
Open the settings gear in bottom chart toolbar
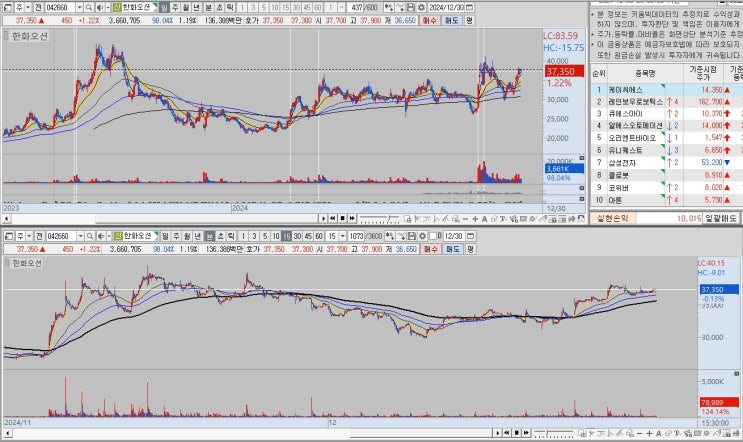[422, 235]
